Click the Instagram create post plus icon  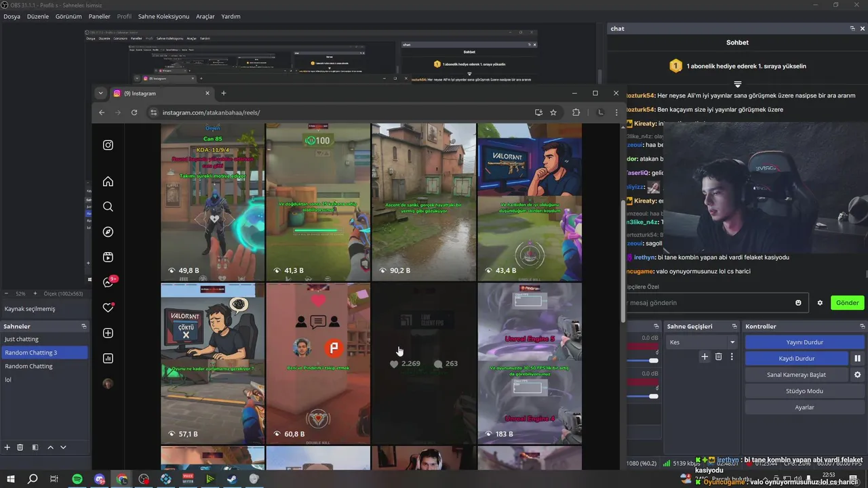(x=108, y=333)
